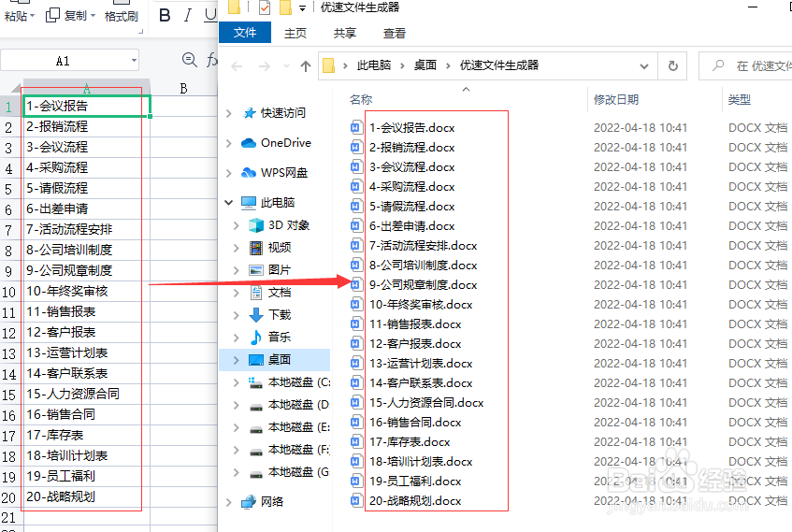Refresh the Explorer folder view
792x532 pixels.
pyautogui.click(x=673, y=65)
